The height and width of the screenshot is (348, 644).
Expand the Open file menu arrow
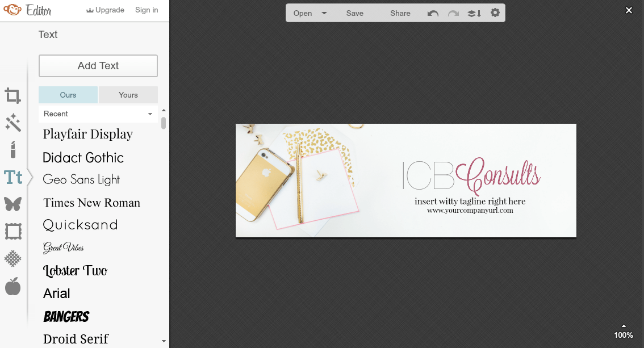tap(324, 12)
